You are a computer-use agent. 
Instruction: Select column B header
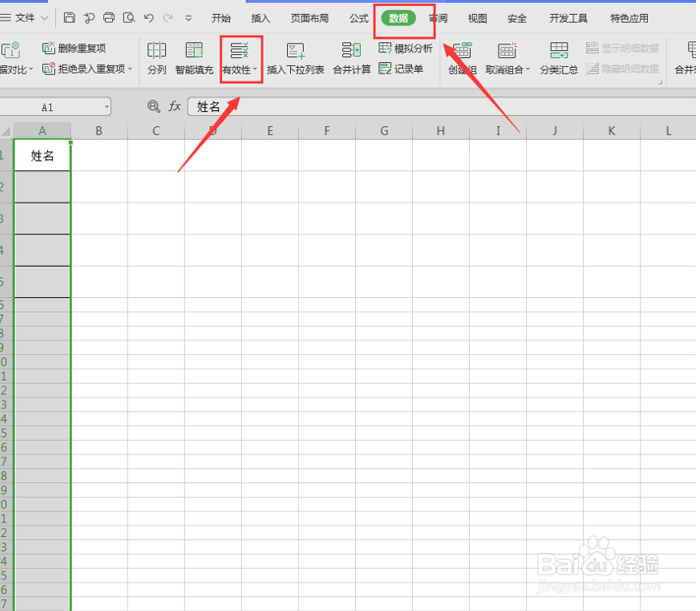click(99, 131)
